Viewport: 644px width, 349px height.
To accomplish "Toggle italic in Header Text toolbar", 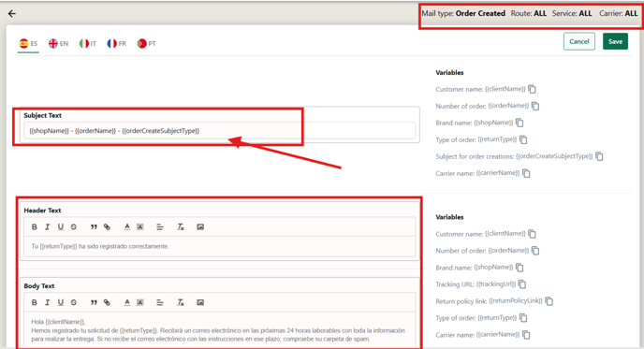I will [47, 226].
